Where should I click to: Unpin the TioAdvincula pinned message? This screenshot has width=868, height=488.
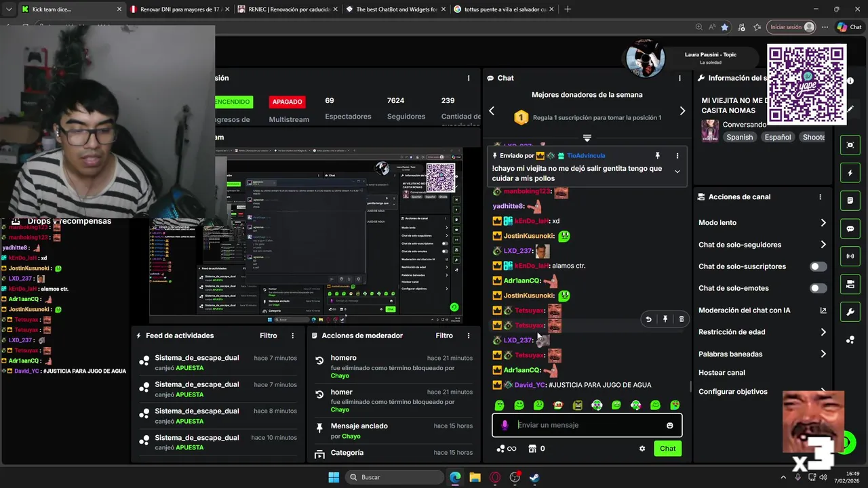tap(657, 156)
